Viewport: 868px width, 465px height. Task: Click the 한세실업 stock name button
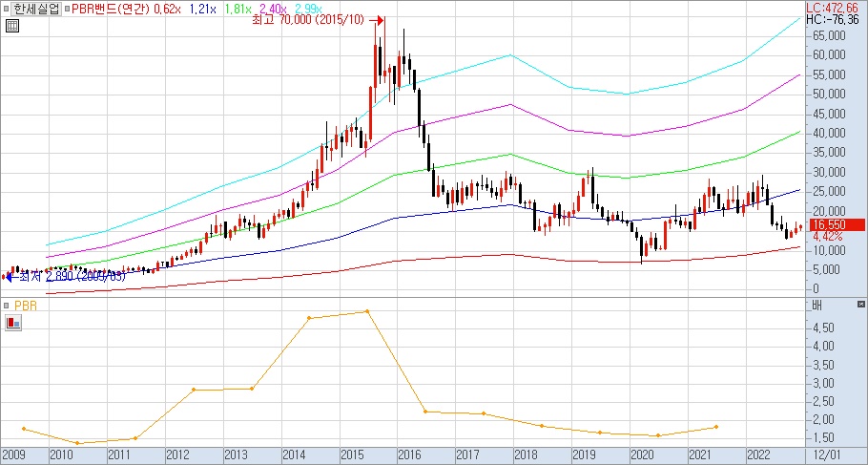point(37,9)
